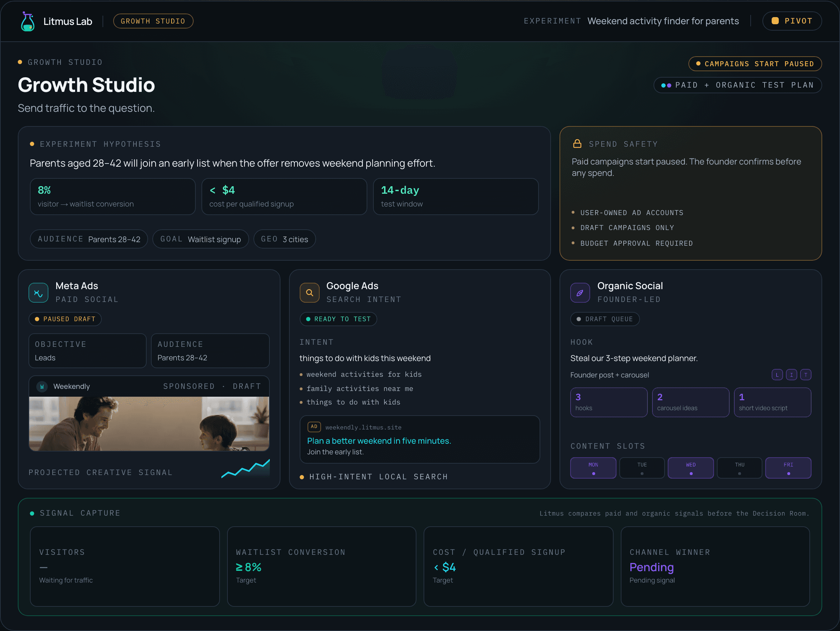Click the Draft Queue status chip
The width and height of the screenshot is (840, 631).
605,319
